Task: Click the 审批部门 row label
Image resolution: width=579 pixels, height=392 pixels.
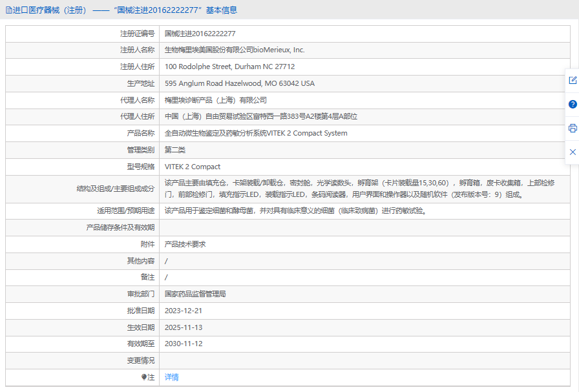Action: point(141,294)
